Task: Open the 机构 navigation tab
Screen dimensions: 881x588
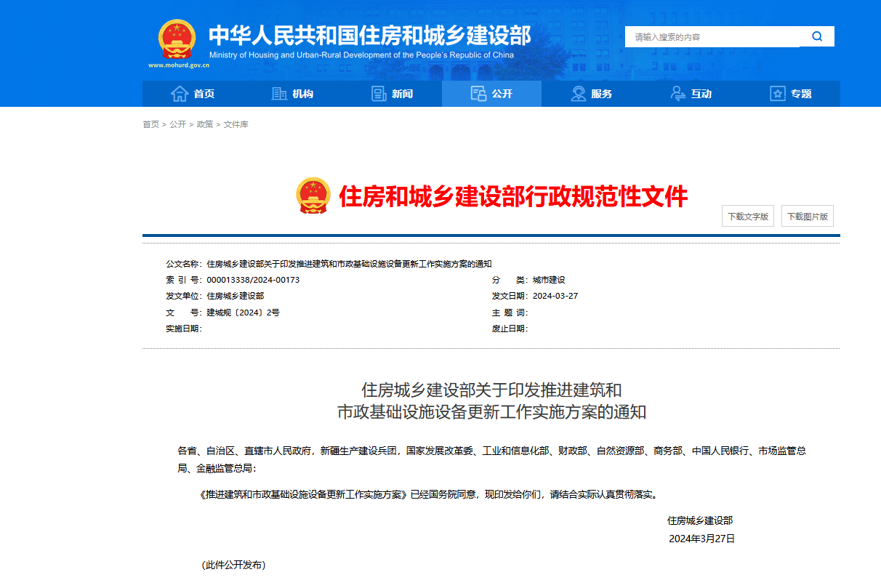Action: tap(292, 94)
